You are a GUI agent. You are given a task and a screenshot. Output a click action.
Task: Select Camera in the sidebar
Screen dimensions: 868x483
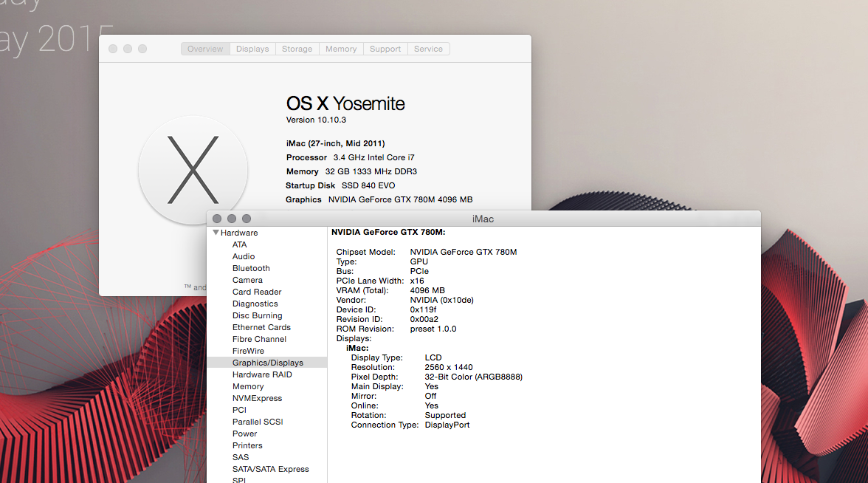point(247,281)
